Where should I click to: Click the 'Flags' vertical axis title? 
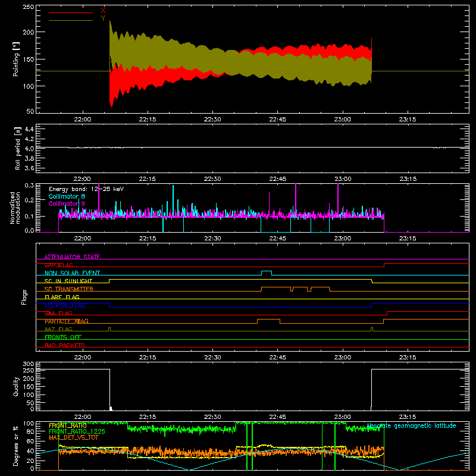pos(24,297)
